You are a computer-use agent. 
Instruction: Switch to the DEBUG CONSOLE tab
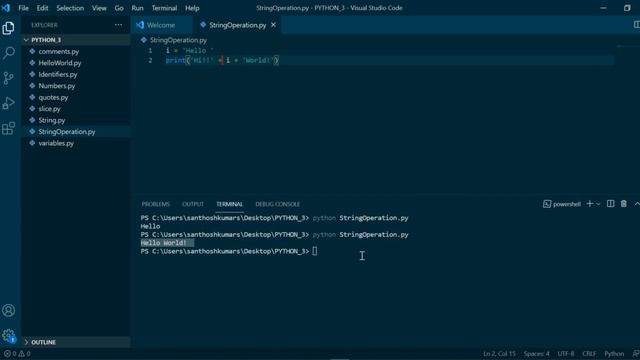(278, 204)
